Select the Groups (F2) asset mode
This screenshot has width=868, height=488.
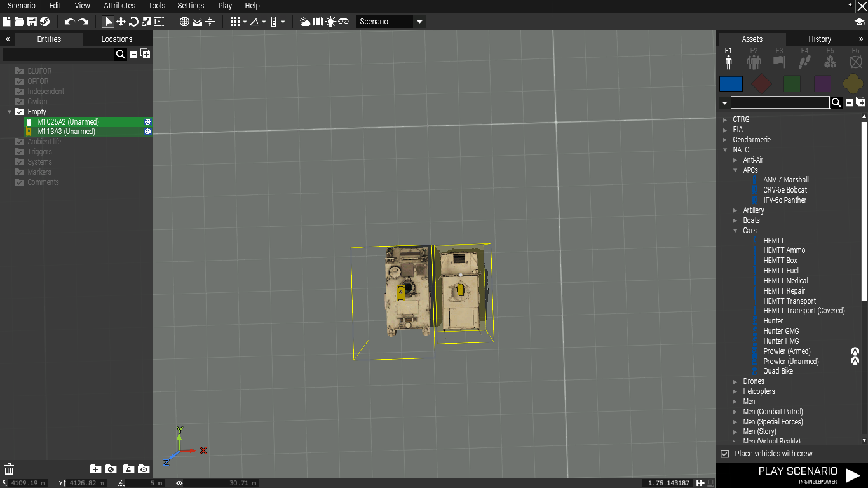coord(754,61)
